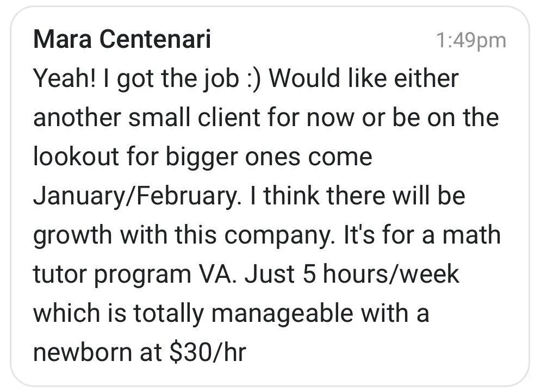Screen dimensions: 541x392
Task: Click the text "January/February"
Action: pyautogui.click(x=135, y=196)
